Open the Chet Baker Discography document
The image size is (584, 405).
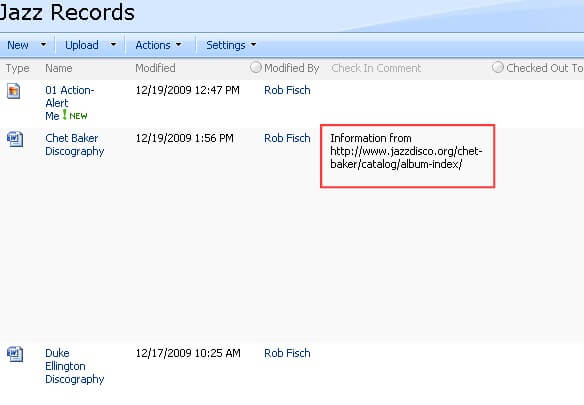pos(74,145)
